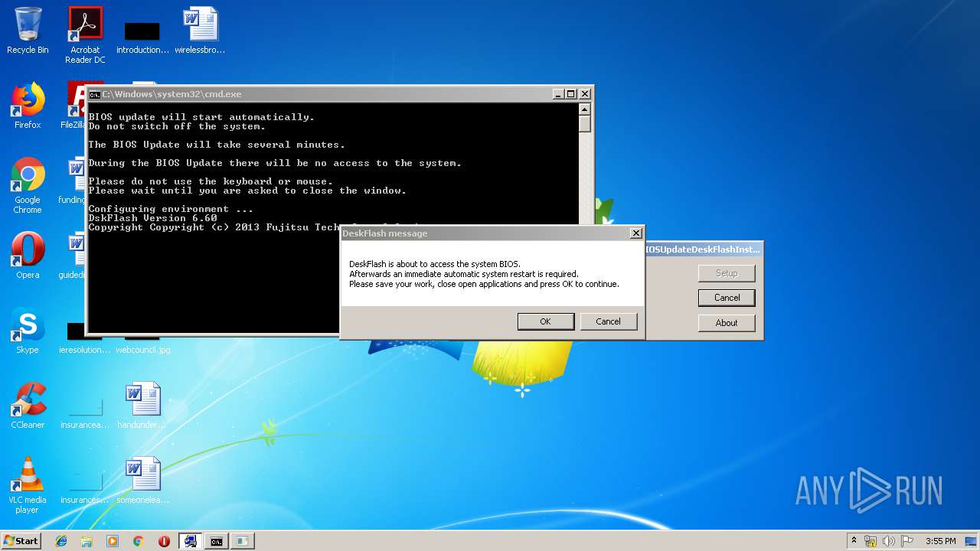980x551 pixels.
Task: Cancel the DeskFlash message dialog
Action: point(608,321)
